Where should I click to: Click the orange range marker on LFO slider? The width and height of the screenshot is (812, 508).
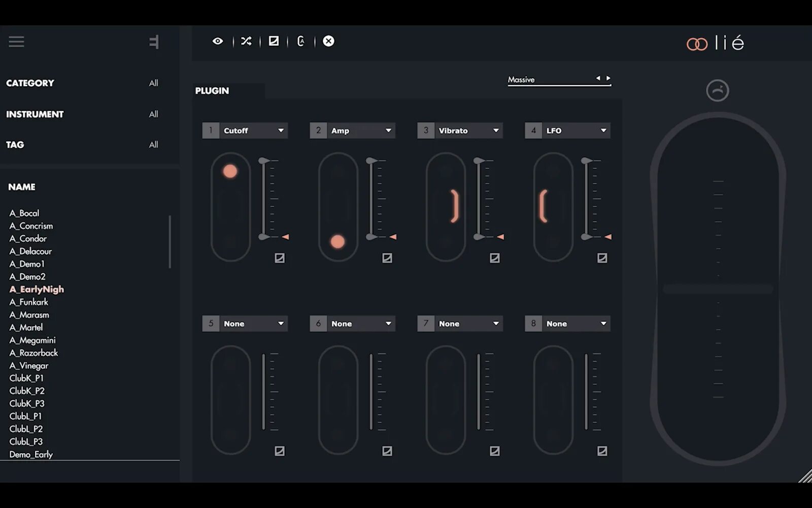608,237
